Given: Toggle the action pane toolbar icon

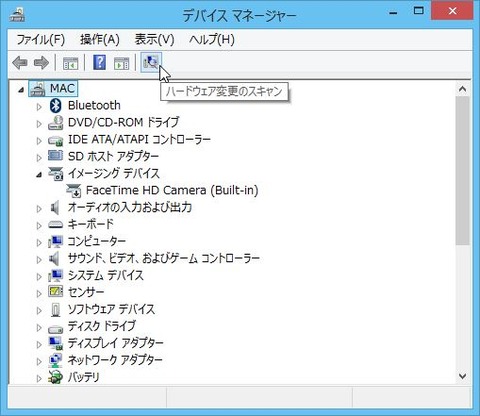Looking at the screenshot, I should pyautogui.click(x=121, y=63).
